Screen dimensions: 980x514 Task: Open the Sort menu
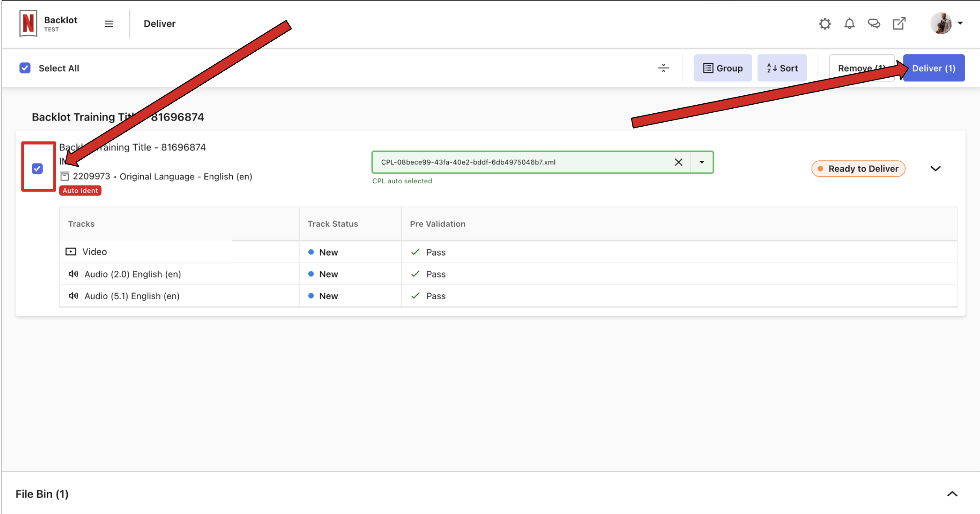click(783, 68)
